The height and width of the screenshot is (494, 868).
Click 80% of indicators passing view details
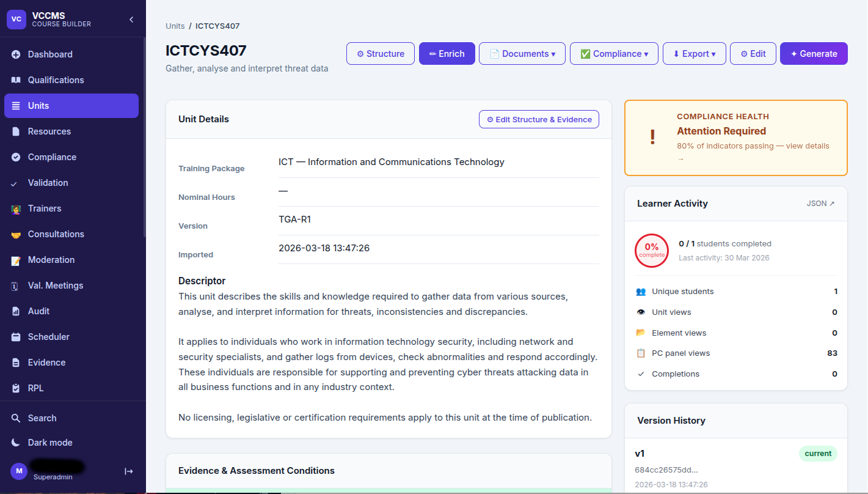(x=753, y=152)
